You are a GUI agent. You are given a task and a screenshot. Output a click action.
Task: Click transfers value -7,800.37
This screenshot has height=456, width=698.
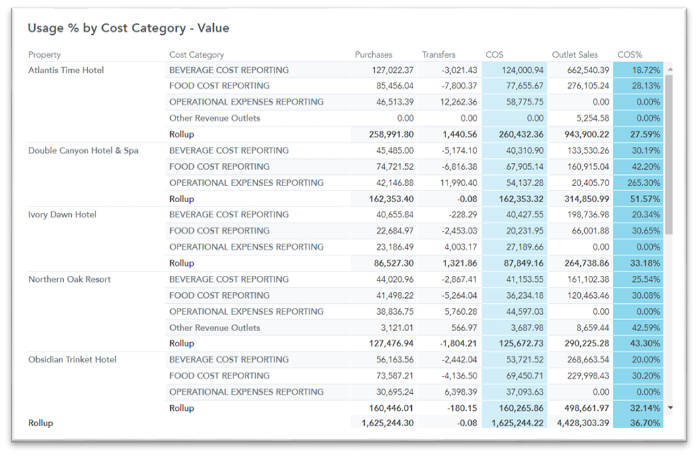click(x=459, y=86)
